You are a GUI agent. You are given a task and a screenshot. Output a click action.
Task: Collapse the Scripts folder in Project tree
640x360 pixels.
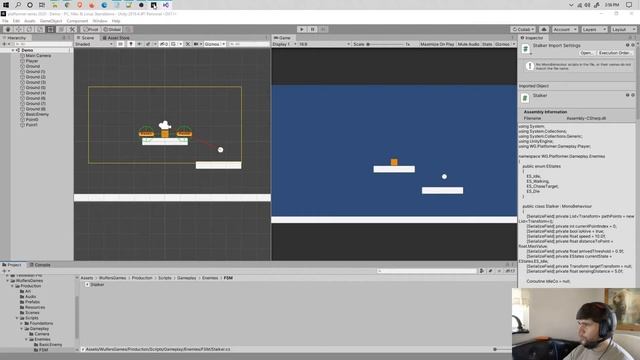point(17,318)
